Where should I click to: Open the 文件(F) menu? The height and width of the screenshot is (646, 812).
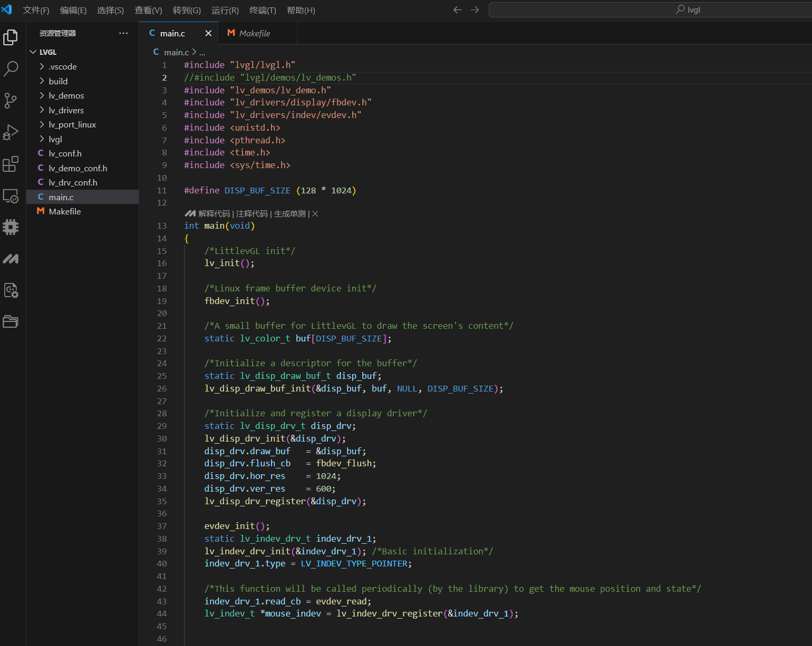coord(36,10)
